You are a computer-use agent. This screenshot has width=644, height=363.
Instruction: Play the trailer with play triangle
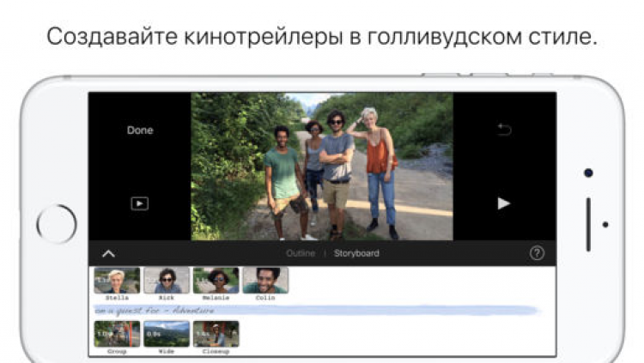click(503, 203)
